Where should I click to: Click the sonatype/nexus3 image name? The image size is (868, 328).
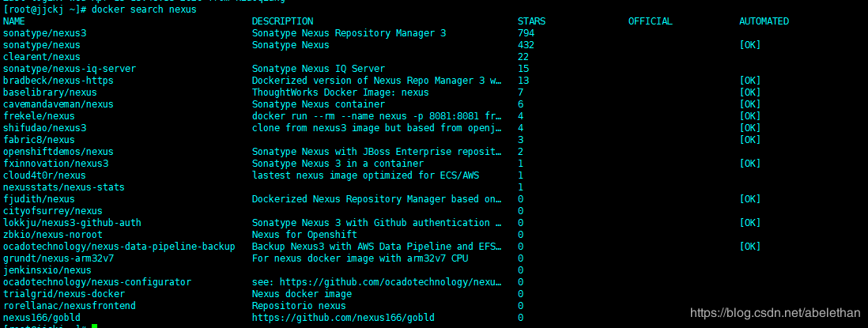45,33
